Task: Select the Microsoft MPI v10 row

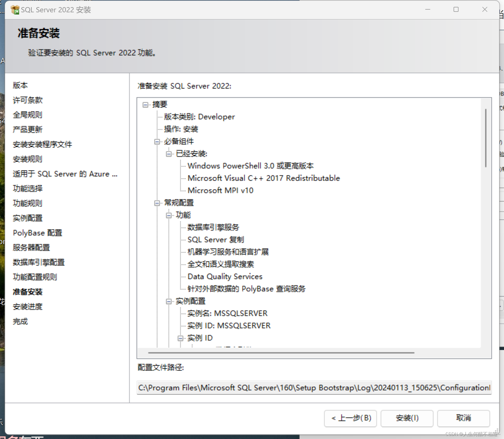Action: tap(220, 190)
